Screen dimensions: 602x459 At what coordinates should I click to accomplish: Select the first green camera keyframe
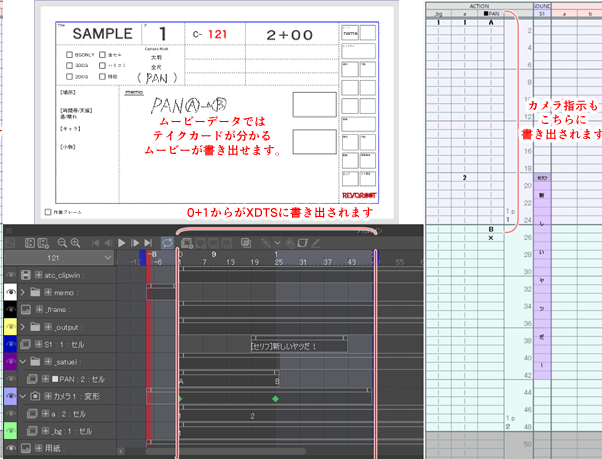(180, 399)
